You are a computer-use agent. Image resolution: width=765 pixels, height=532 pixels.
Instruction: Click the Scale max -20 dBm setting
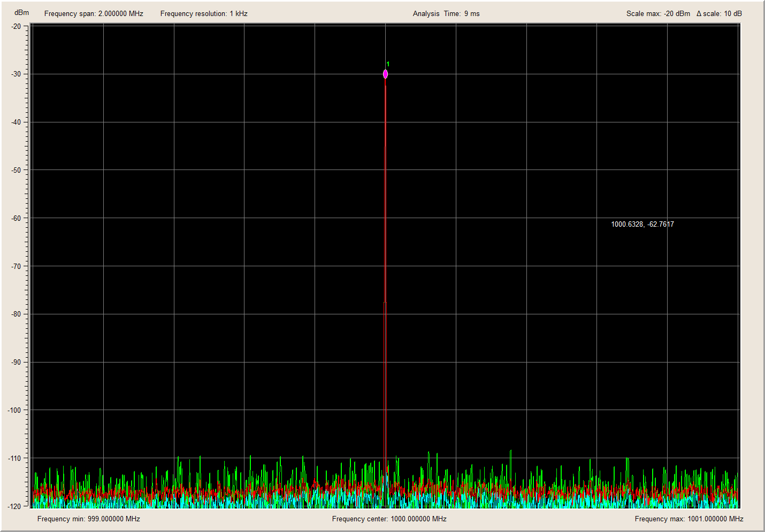(x=658, y=14)
